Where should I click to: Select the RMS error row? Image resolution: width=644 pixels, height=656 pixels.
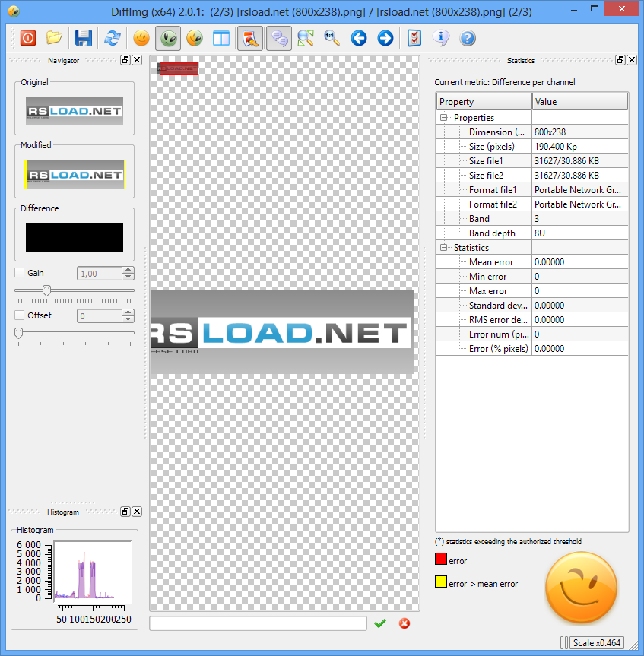pos(532,319)
